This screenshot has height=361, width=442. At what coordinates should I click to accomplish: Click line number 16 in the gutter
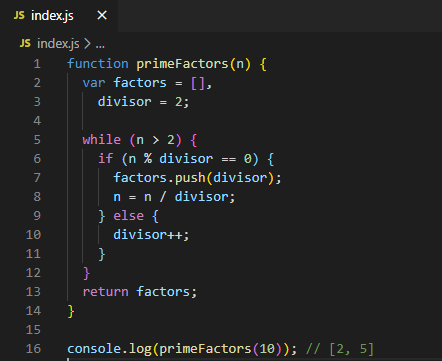[33, 349]
